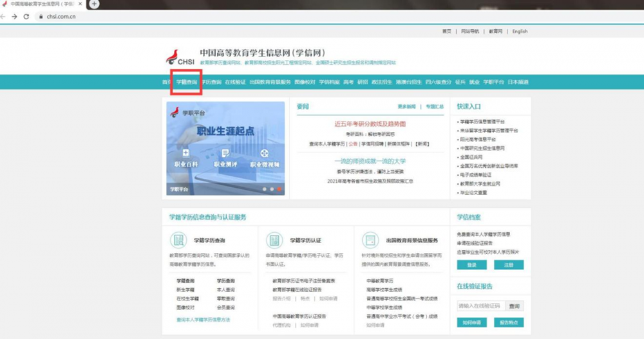The width and height of the screenshot is (644, 339).
Task: Reload the page with browser refresh icon
Action: click(26, 17)
